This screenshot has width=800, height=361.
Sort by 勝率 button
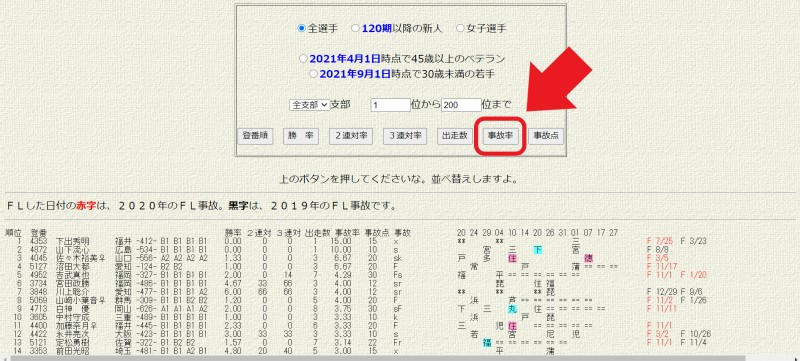(301, 136)
